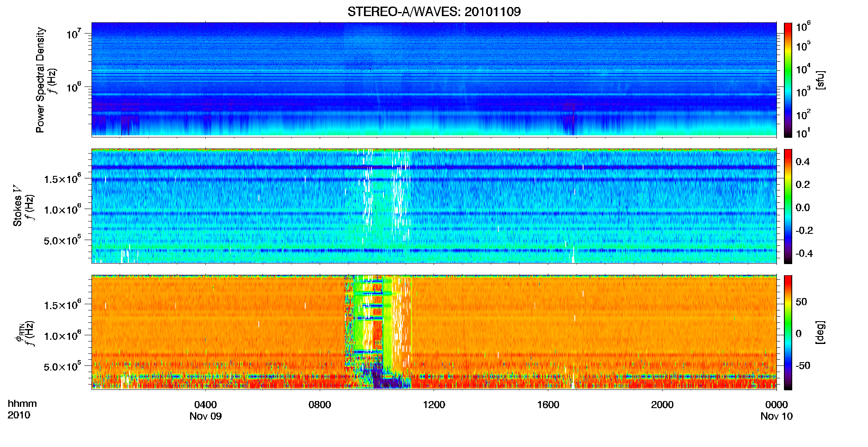The width and height of the screenshot is (868, 447).
Task: Click the hhmm 2010 axis legend
Action: (22, 409)
